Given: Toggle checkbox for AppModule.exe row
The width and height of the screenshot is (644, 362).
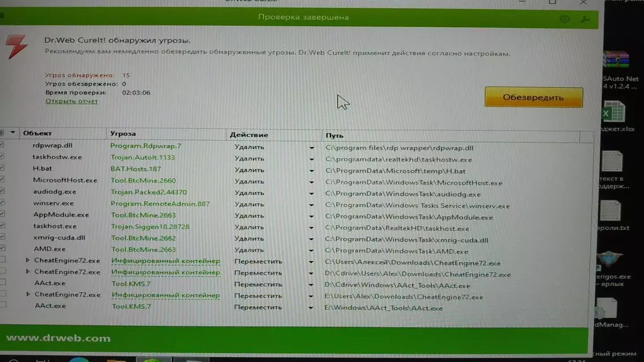Looking at the screenshot, I should pos(2,214).
